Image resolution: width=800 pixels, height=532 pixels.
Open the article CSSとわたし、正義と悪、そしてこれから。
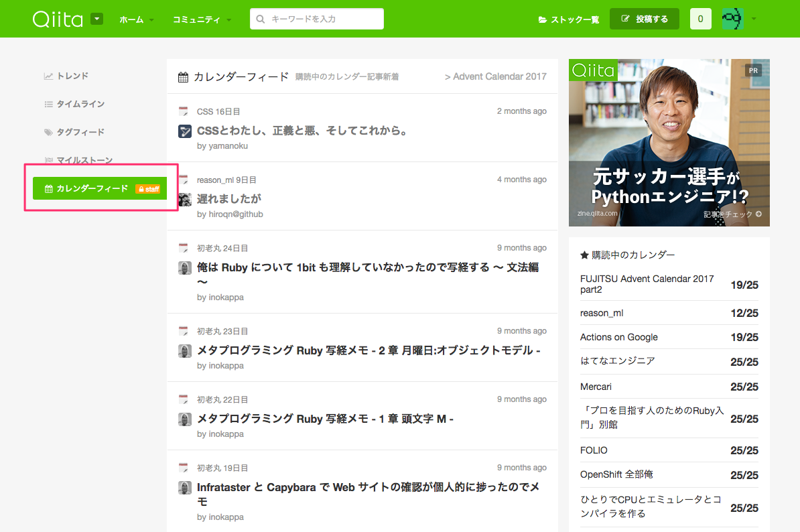coord(302,131)
